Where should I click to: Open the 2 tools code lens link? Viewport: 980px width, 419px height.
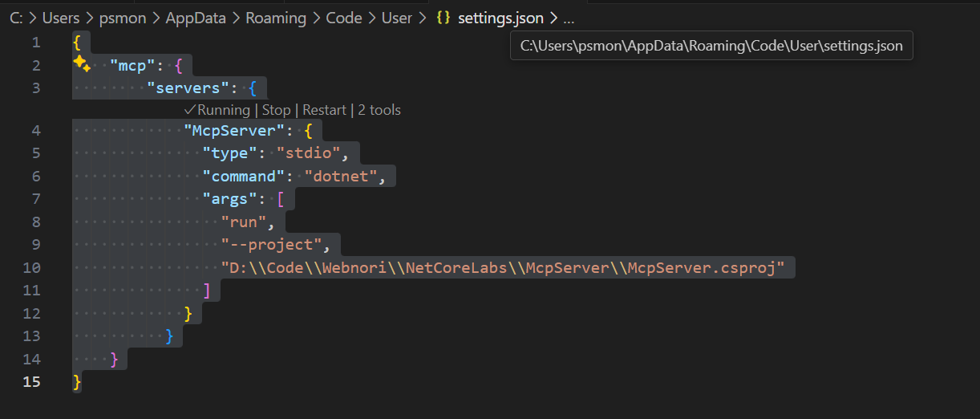click(x=379, y=110)
